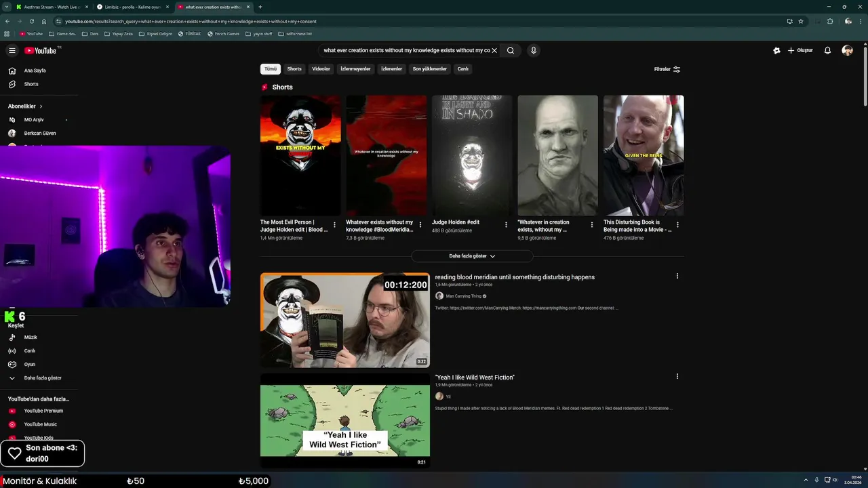Click the 'reading blood meridian' video title
The width and height of the screenshot is (868, 488).
tap(515, 277)
